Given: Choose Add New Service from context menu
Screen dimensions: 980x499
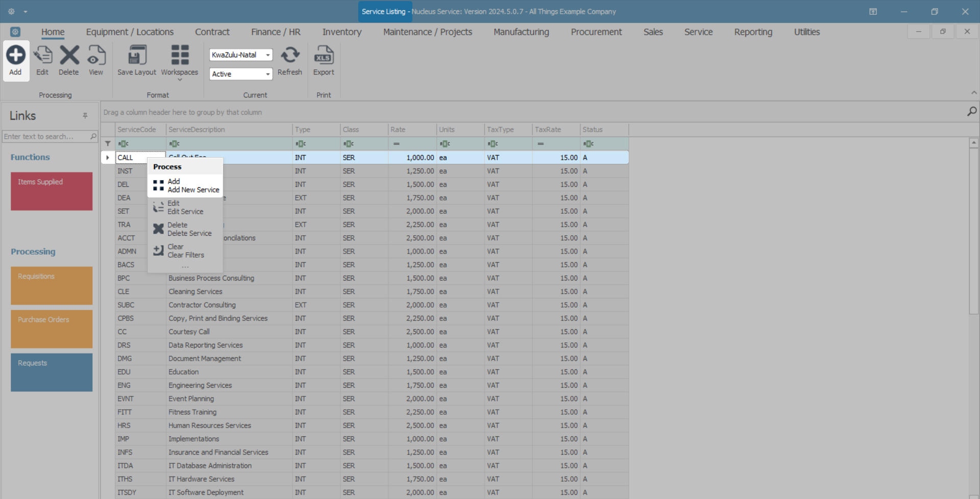Looking at the screenshot, I should (x=185, y=186).
